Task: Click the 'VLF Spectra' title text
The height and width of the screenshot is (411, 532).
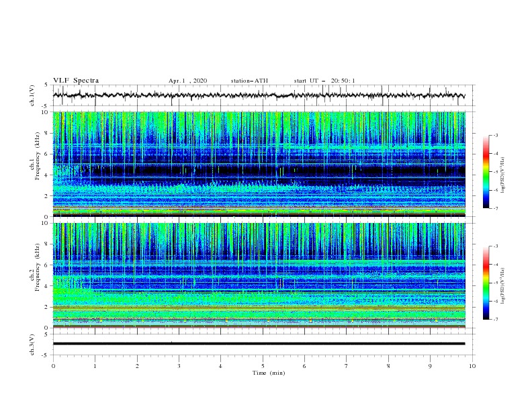Action: [x=76, y=81]
